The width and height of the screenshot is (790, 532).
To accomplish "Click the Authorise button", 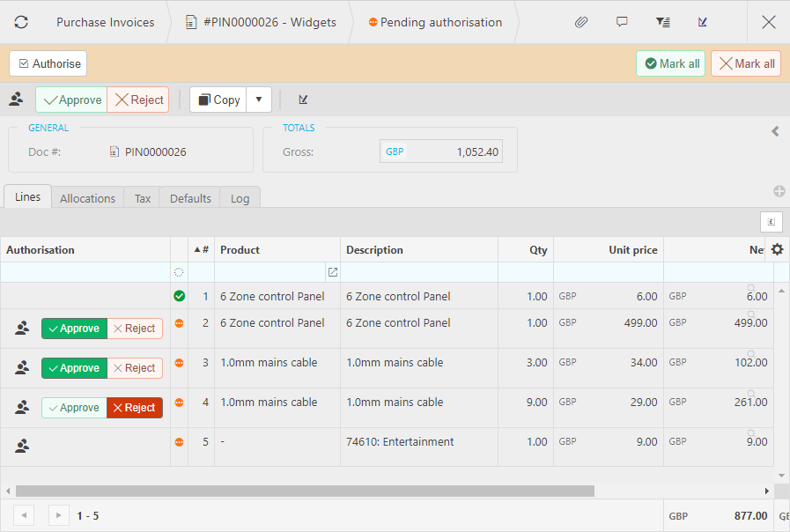I will (48, 63).
